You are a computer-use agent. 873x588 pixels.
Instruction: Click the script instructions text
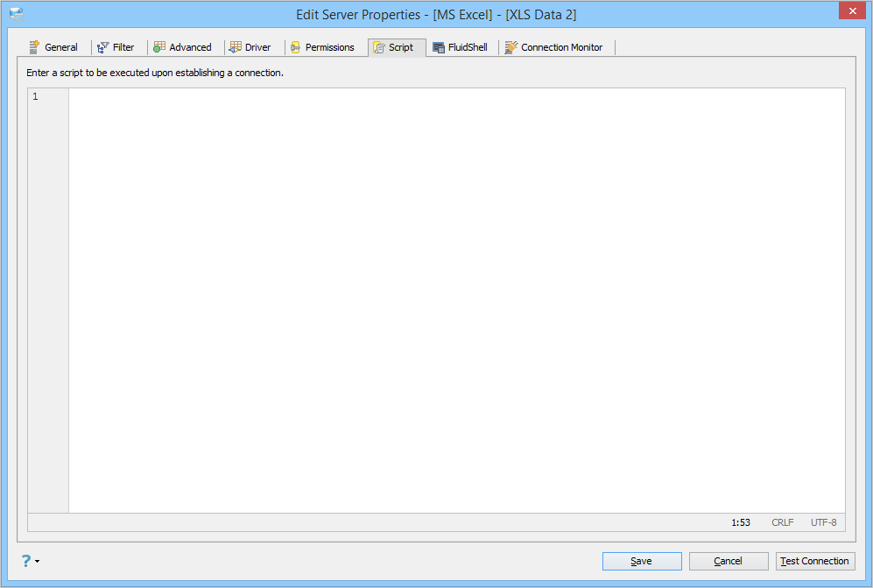155,73
